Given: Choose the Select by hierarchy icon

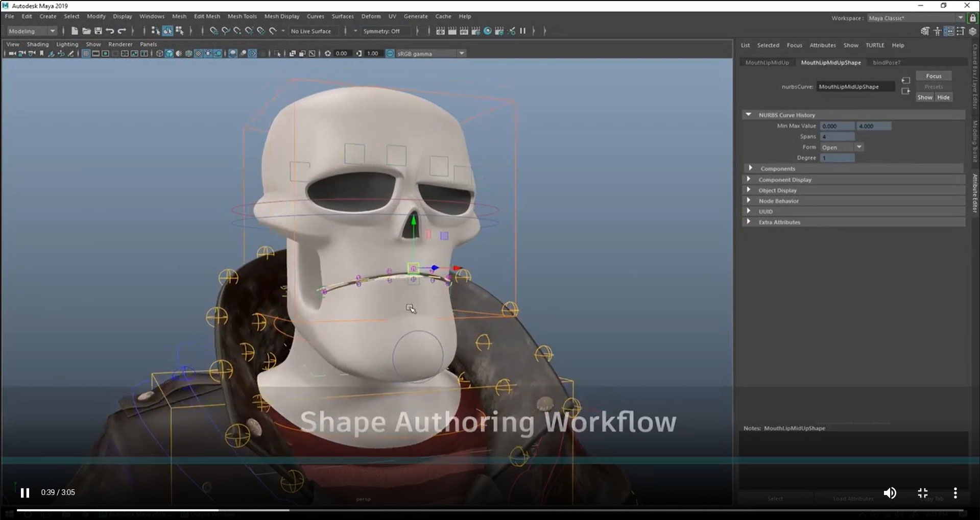Looking at the screenshot, I should pos(155,31).
